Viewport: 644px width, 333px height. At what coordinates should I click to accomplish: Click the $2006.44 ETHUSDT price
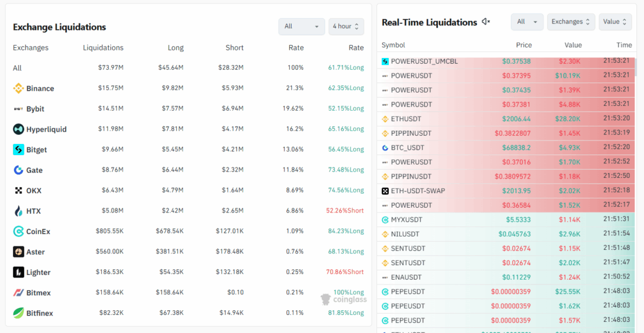click(516, 119)
